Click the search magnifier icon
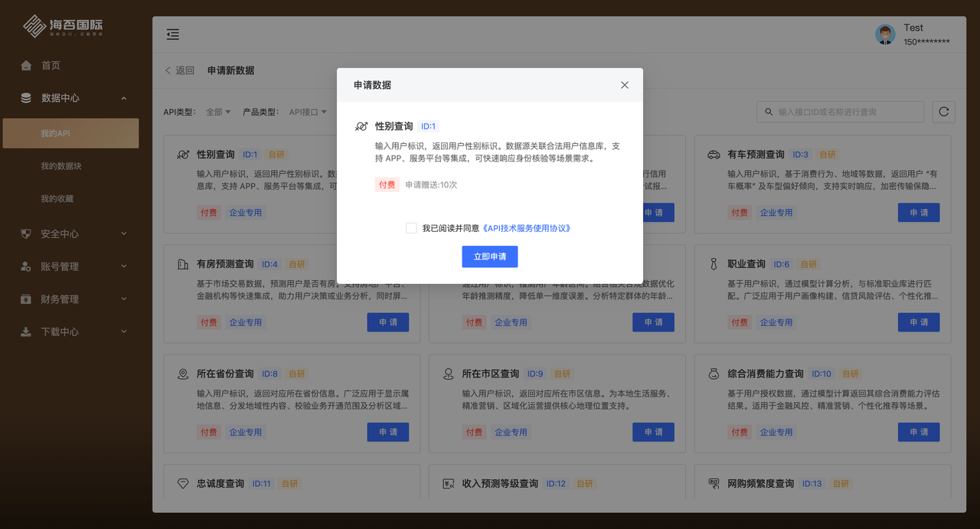The image size is (980, 529). coord(769,112)
